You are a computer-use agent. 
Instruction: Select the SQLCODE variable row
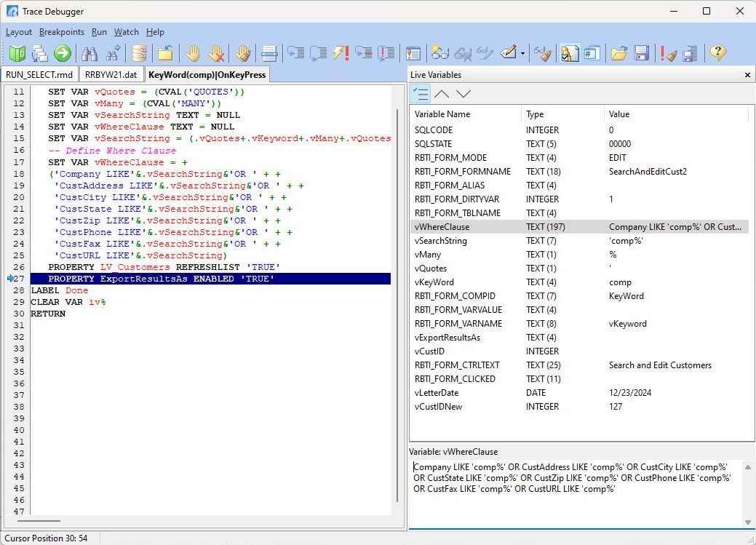point(581,130)
